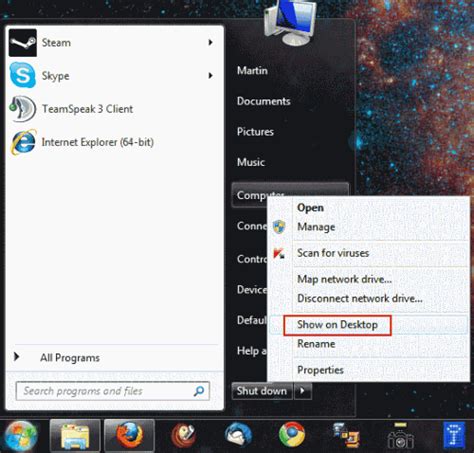Click the magnifier icon in the search box
The image size is (474, 453).
point(199,391)
